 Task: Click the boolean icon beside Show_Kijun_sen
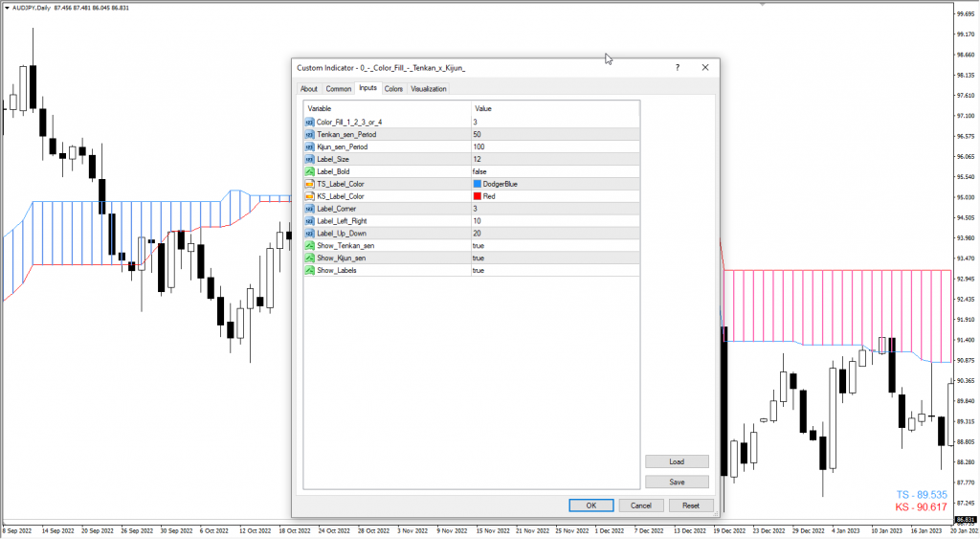click(x=309, y=258)
